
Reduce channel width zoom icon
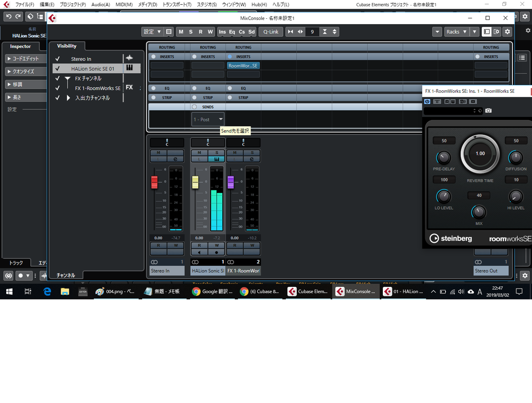291,32
